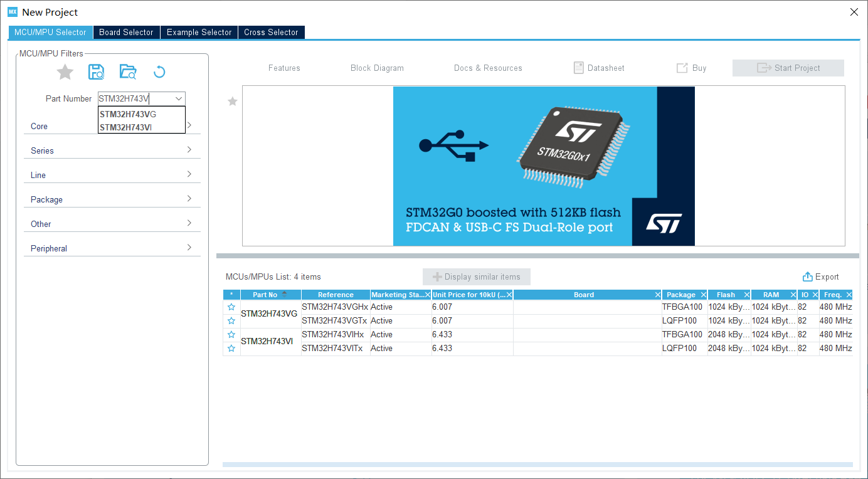Viewport: 868px width, 479px height.
Task: Remove the Package column
Action: coord(704,295)
